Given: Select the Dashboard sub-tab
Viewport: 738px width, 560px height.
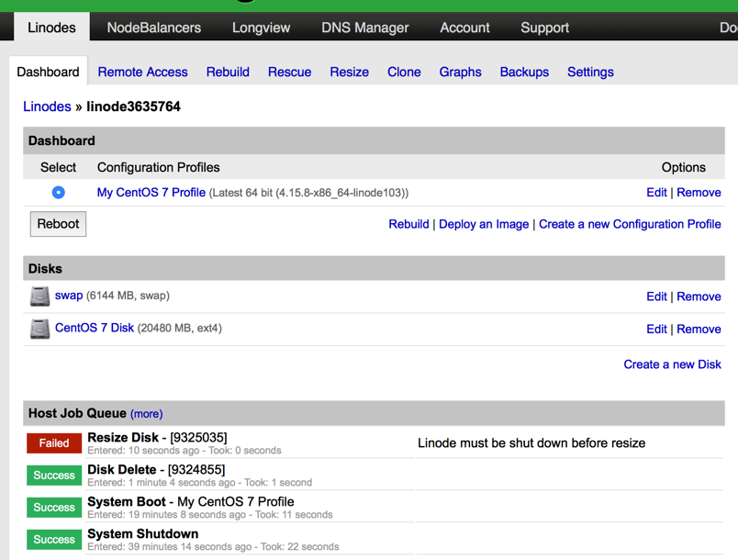Looking at the screenshot, I should tap(48, 72).
